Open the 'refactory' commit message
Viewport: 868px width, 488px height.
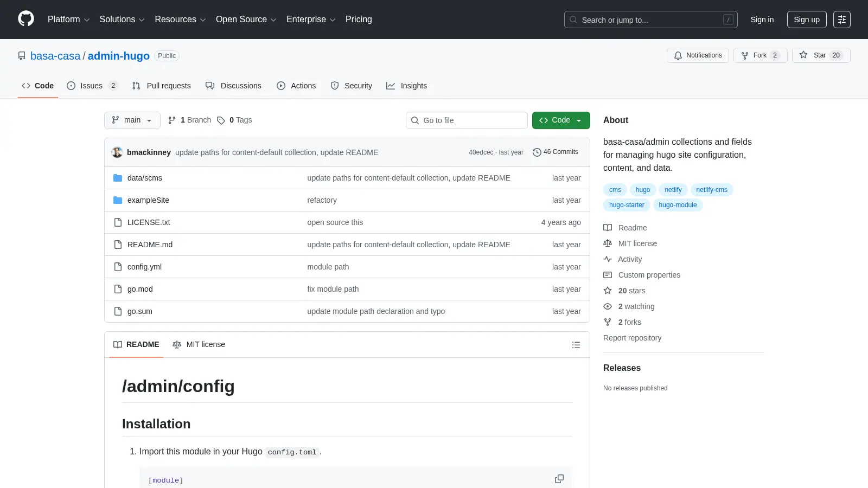(x=322, y=200)
